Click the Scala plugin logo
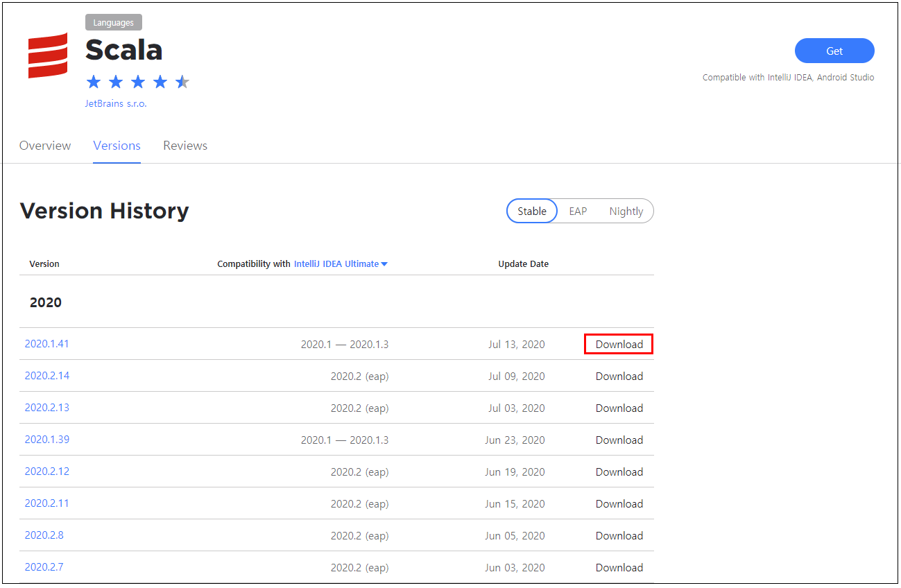 [x=48, y=55]
